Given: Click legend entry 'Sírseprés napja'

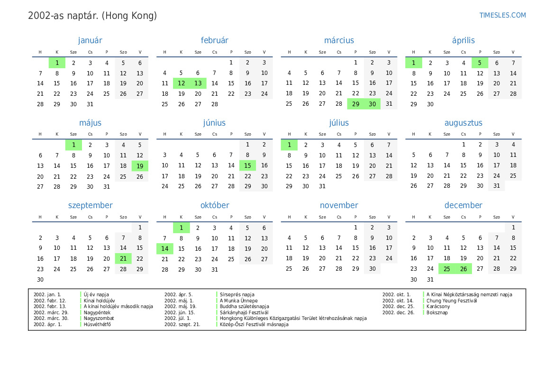Looking at the screenshot, I should [237, 294].
